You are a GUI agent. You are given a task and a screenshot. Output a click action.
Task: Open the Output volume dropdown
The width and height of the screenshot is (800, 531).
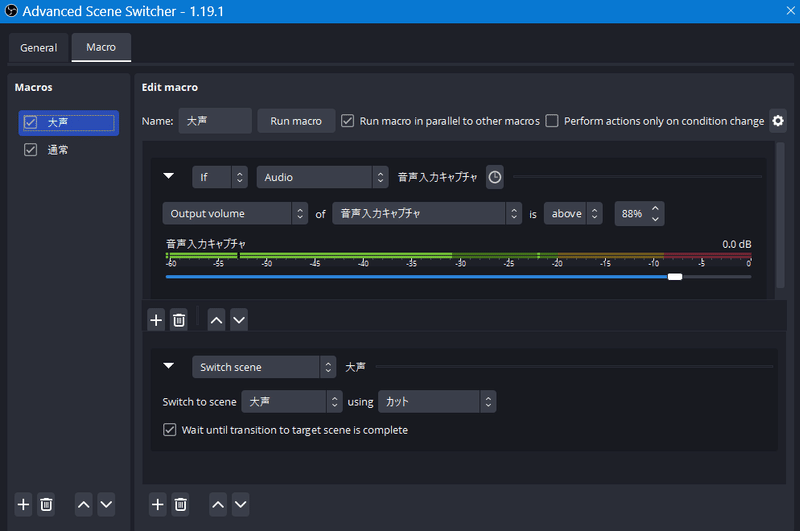tap(235, 213)
